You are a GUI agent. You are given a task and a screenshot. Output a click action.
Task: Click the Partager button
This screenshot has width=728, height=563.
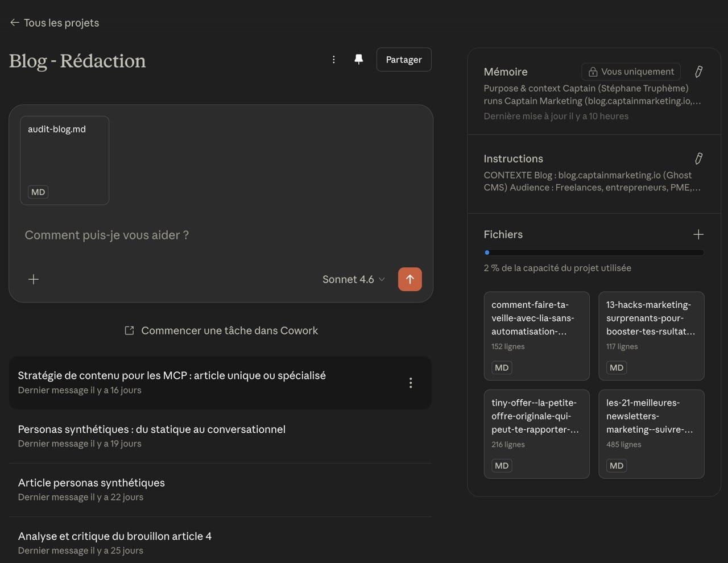(x=404, y=60)
